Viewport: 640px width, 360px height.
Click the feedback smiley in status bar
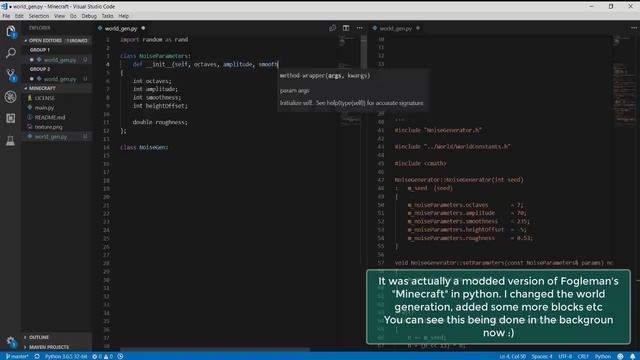pos(620,356)
